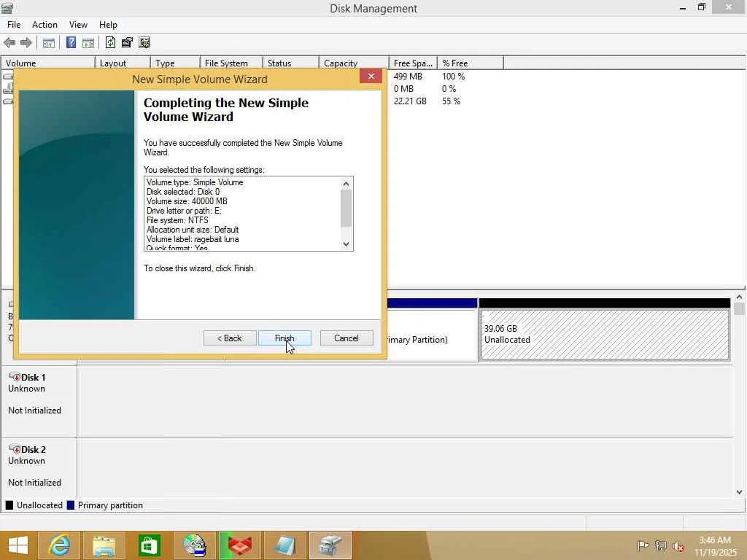Open Help via blue question mark icon
Image resolution: width=747 pixels, height=560 pixels.
(71, 42)
